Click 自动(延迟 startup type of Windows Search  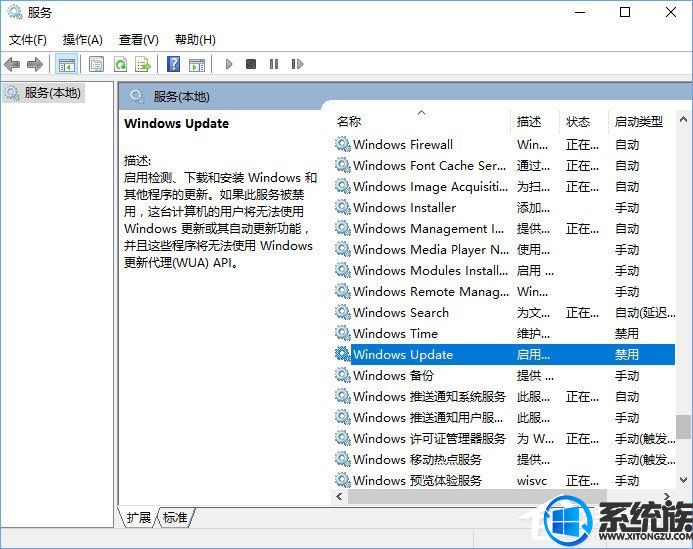pyautogui.click(x=645, y=313)
